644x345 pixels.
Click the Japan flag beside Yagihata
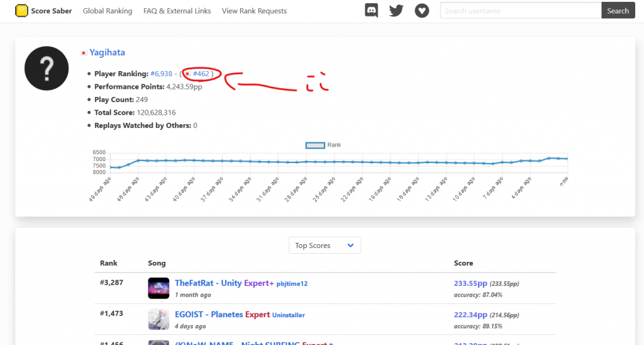click(x=84, y=53)
